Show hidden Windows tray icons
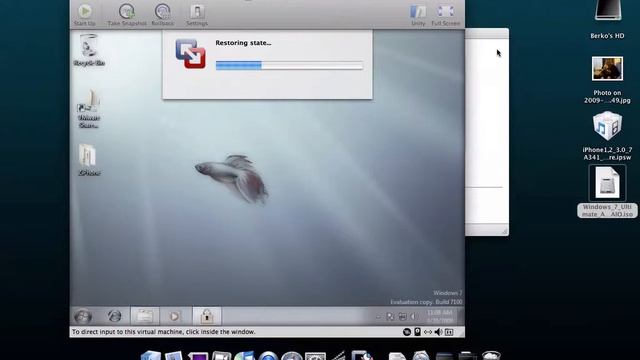This screenshot has width=640, height=360. pos(378,317)
